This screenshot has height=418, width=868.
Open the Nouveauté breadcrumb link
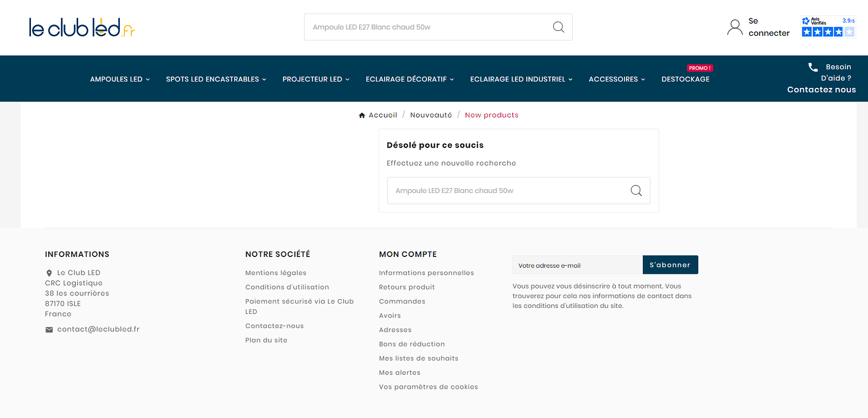[431, 115]
